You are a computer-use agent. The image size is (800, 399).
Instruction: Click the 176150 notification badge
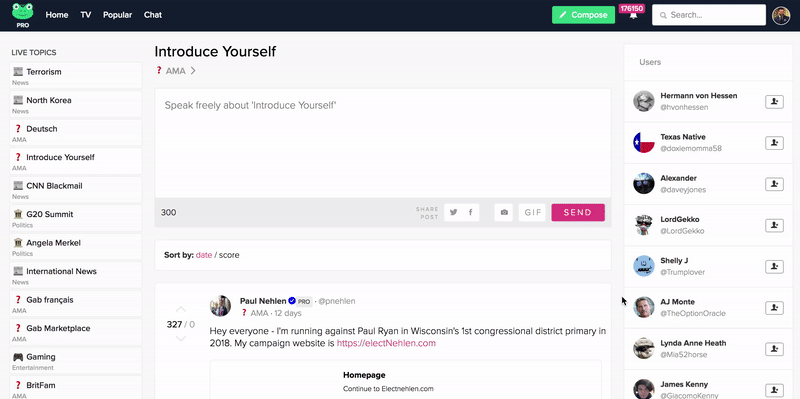point(632,8)
